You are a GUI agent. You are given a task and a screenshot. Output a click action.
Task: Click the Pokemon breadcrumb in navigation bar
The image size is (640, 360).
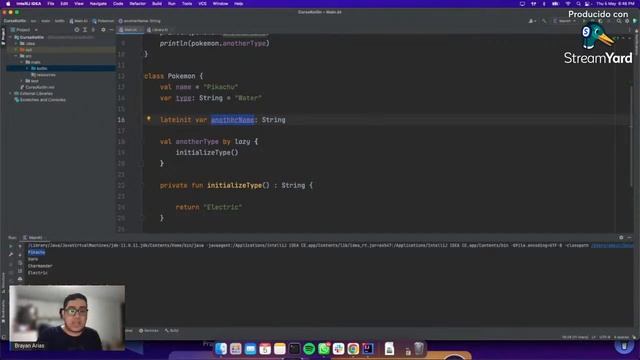click(x=103, y=21)
